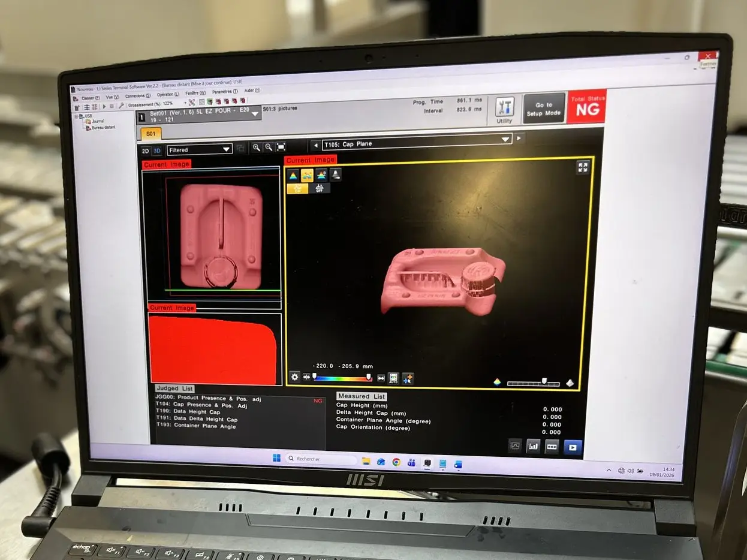The height and width of the screenshot is (560, 747).
Task: Open the 3D display settings gear
Action: pos(294,377)
